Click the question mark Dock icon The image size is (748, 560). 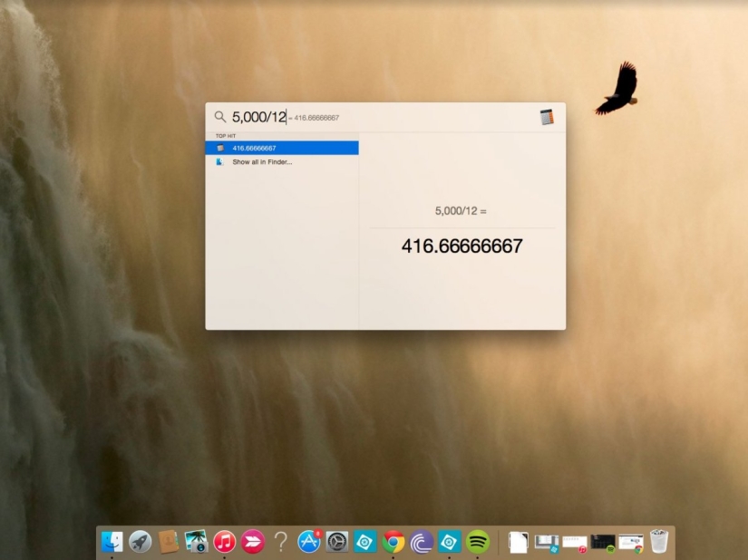pos(281,542)
